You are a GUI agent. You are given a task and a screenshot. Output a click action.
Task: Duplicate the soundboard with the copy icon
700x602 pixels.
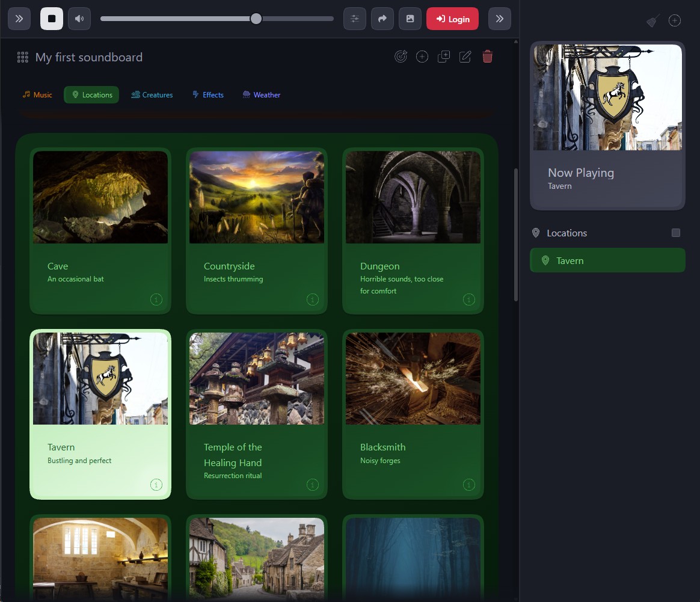click(443, 57)
